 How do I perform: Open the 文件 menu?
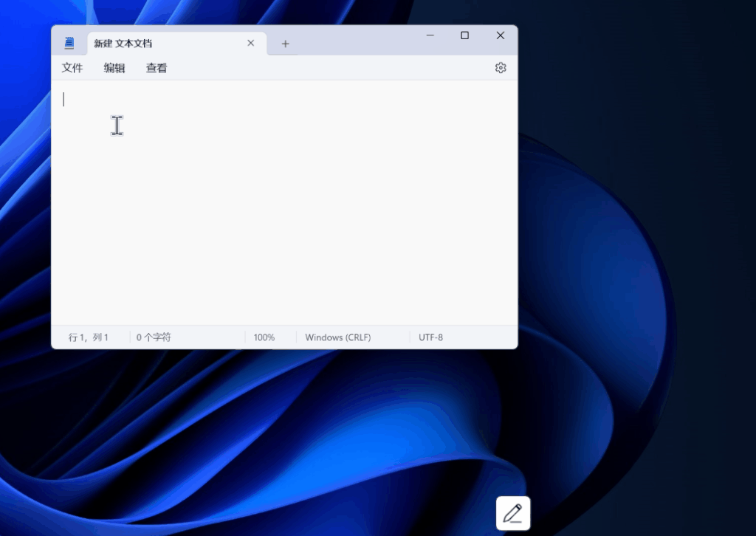tap(72, 68)
